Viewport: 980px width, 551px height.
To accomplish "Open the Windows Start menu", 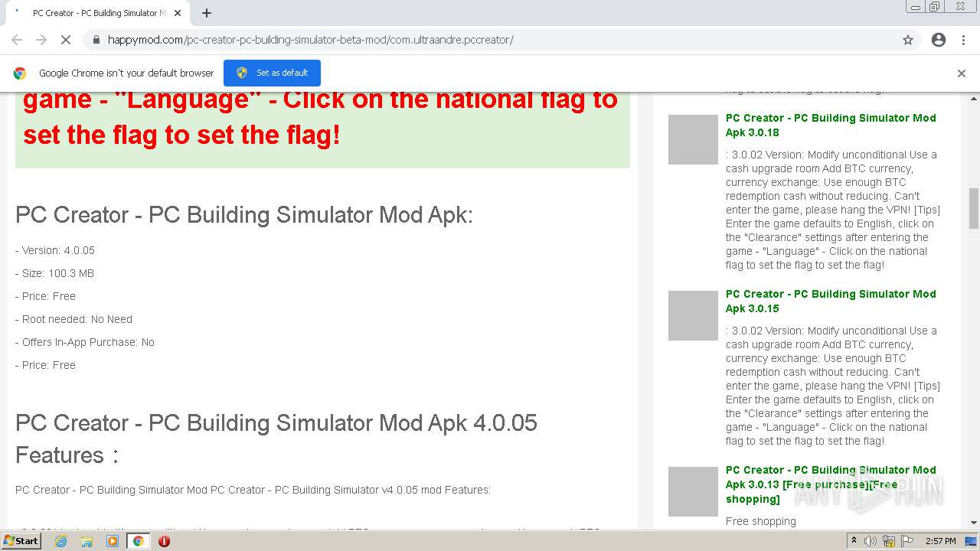I will (x=21, y=540).
